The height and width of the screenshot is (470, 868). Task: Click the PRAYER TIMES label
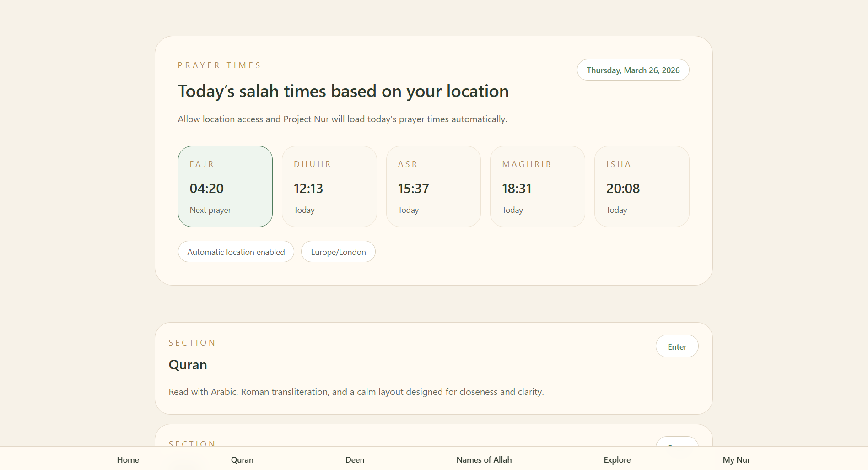click(219, 65)
